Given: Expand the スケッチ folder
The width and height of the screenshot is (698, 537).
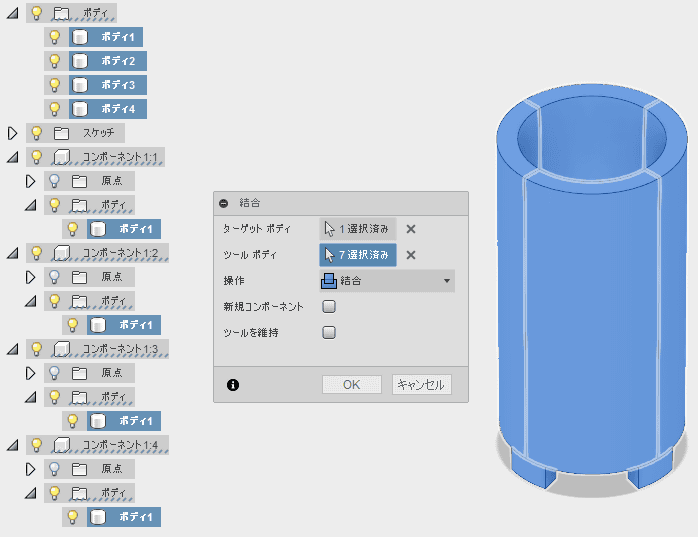Looking at the screenshot, I should coord(12,133).
